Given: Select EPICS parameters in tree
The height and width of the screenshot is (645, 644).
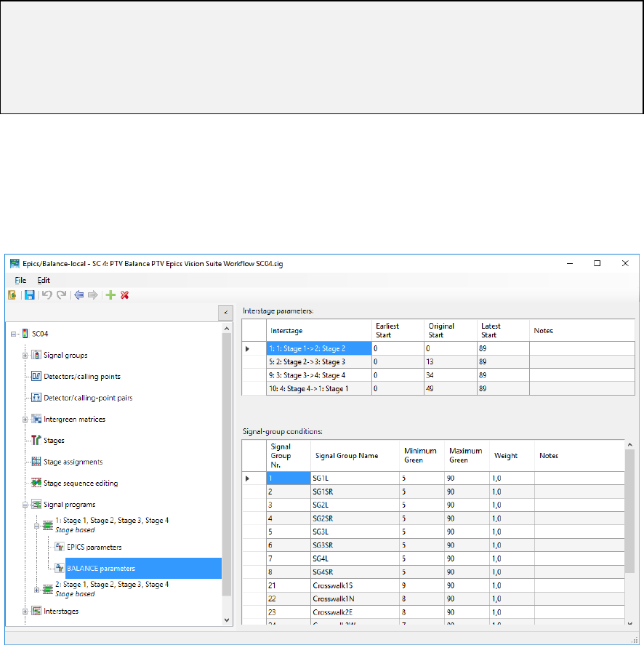Looking at the screenshot, I should (94, 547).
